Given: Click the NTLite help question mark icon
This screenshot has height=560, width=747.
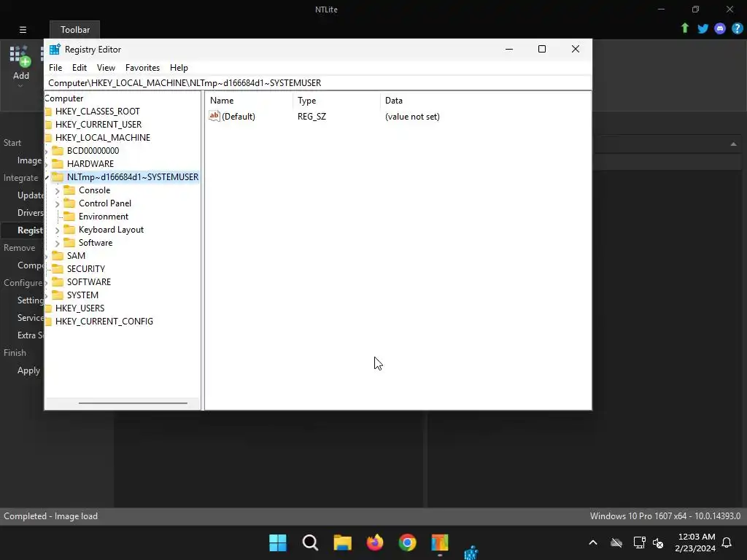Looking at the screenshot, I should pyautogui.click(x=737, y=28).
